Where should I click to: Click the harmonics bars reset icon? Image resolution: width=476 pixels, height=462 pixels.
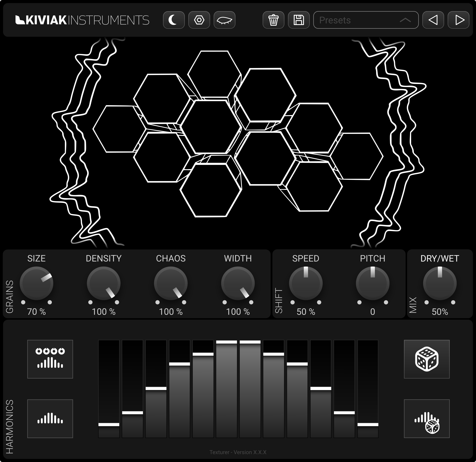click(x=50, y=419)
